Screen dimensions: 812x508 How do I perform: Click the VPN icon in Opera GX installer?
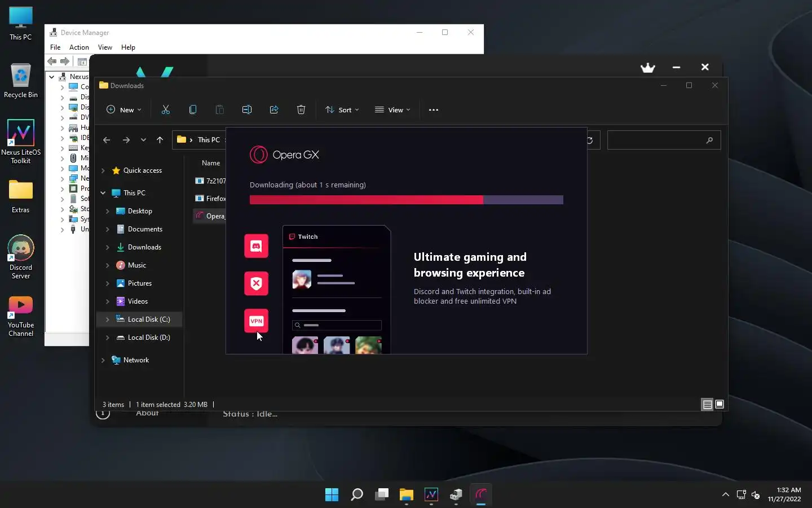(x=256, y=321)
